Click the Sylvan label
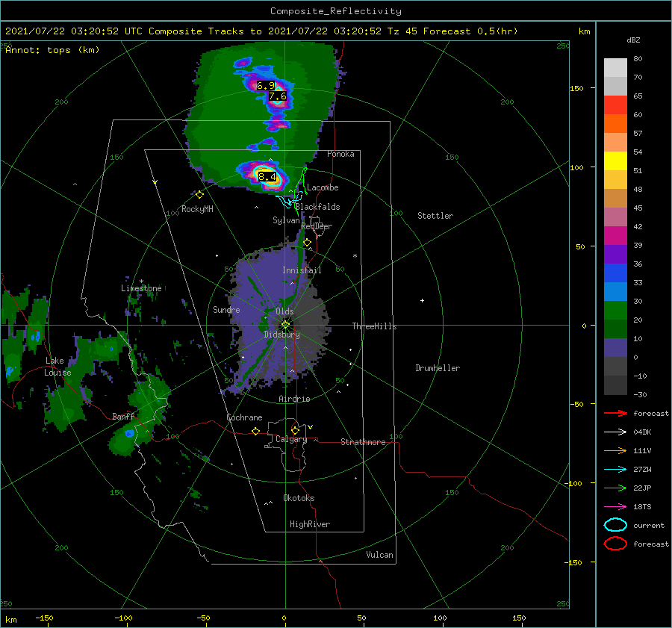672x628 pixels. click(x=286, y=220)
